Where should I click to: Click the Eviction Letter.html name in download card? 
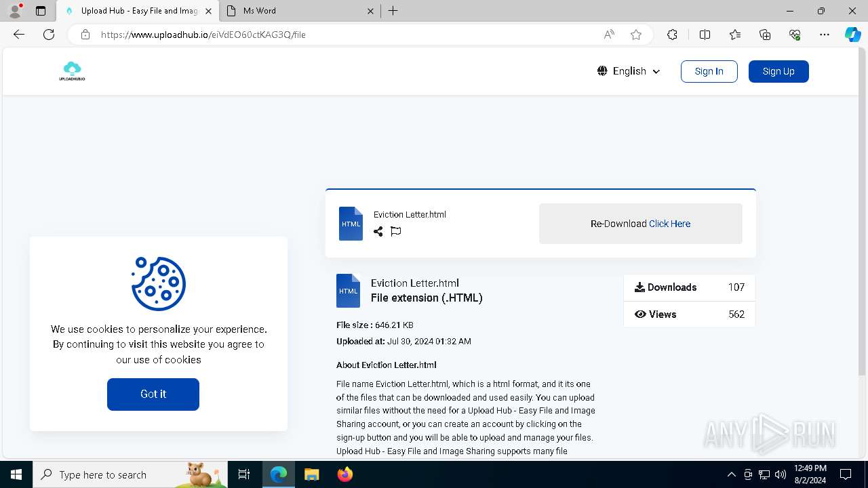410,215
